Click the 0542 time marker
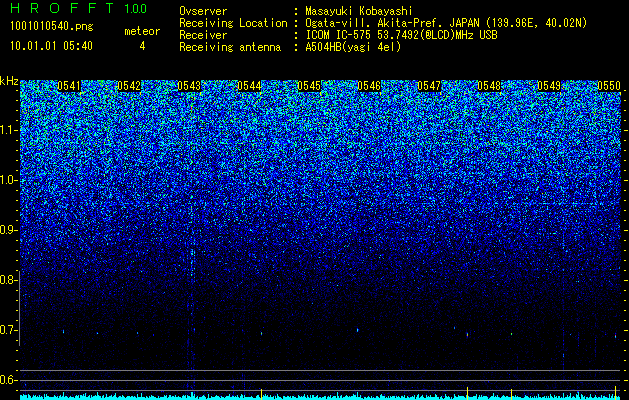The height and width of the screenshot is (400, 629). point(129,86)
